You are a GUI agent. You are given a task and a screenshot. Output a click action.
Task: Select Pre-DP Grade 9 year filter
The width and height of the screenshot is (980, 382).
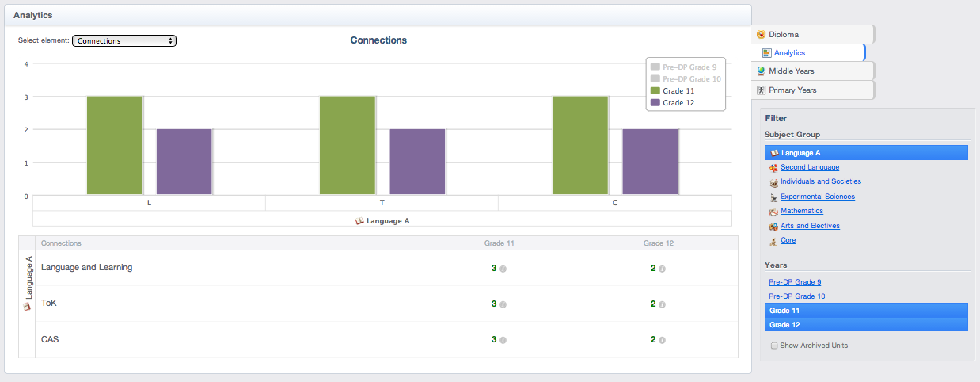click(795, 282)
